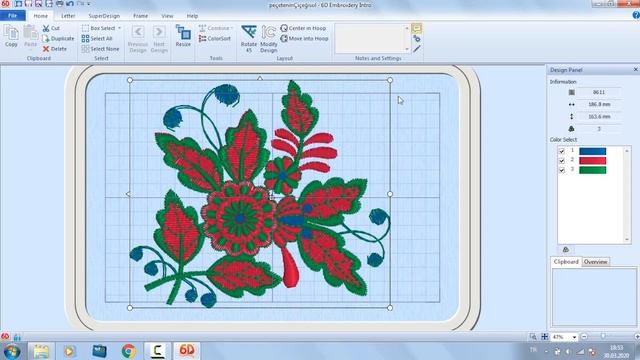Click the red thread color swatch
Image resolution: width=640 pixels, height=360 pixels.
pyautogui.click(x=593, y=161)
